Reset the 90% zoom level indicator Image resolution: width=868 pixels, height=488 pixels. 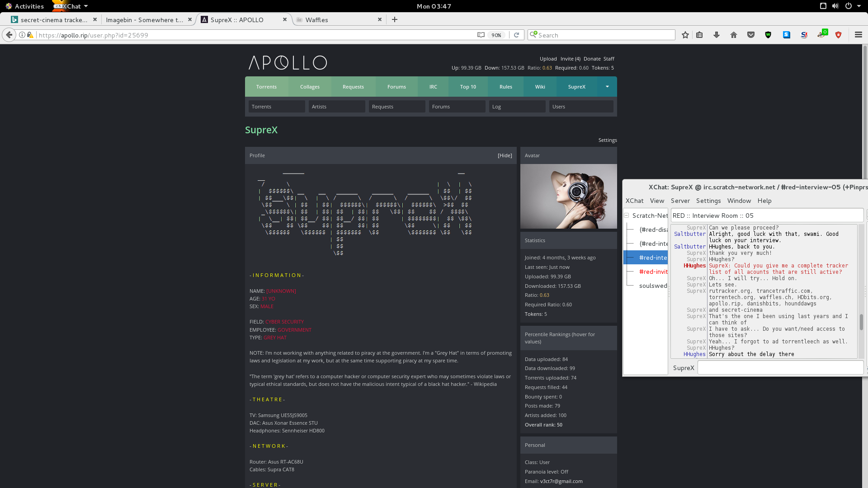496,35
